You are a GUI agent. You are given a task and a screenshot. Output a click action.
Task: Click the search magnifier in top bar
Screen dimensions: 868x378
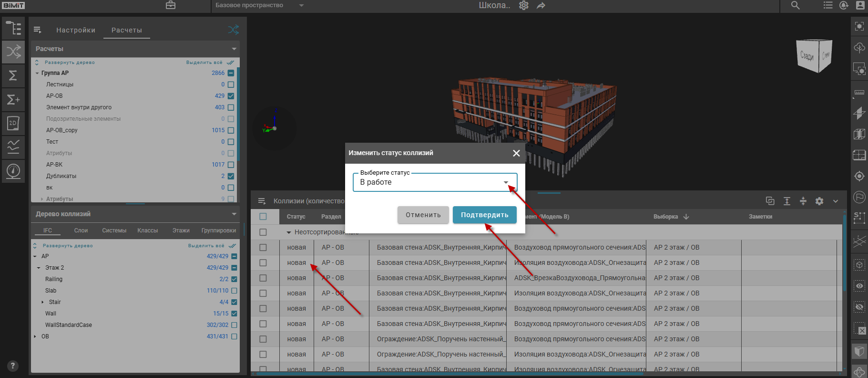tap(795, 5)
